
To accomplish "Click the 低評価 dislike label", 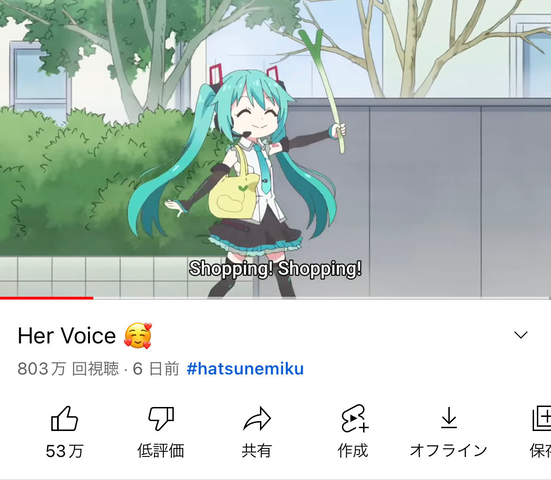I will pyautogui.click(x=161, y=450).
